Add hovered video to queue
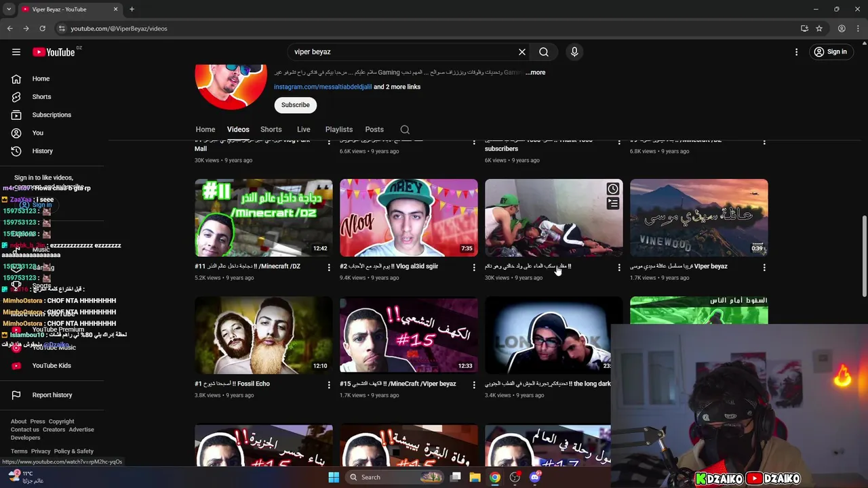The height and width of the screenshot is (488, 868). (x=613, y=203)
